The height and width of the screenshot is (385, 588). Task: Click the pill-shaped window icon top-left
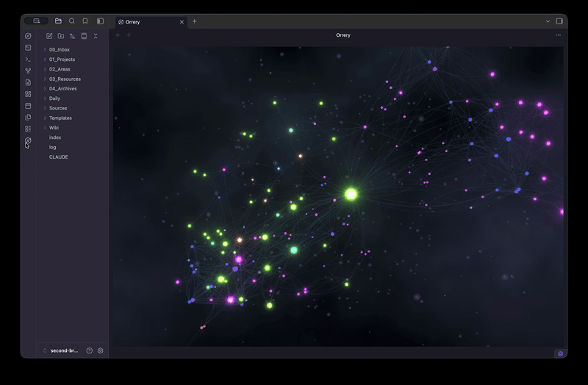point(36,21)
